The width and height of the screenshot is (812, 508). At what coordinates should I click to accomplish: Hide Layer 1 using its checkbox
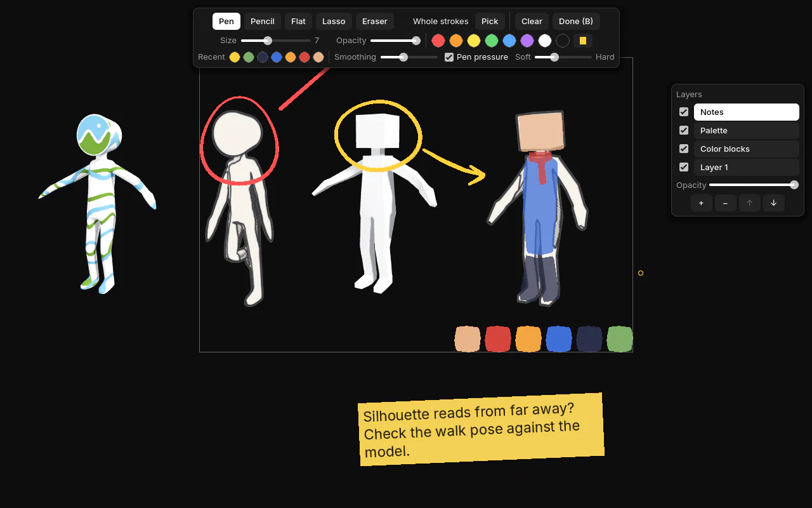click(684, 167)
